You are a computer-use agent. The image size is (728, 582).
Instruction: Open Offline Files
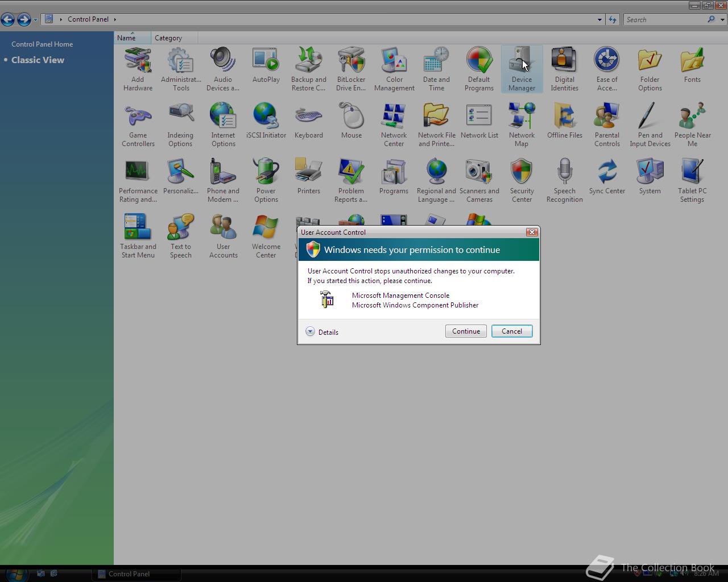point(564,122)
